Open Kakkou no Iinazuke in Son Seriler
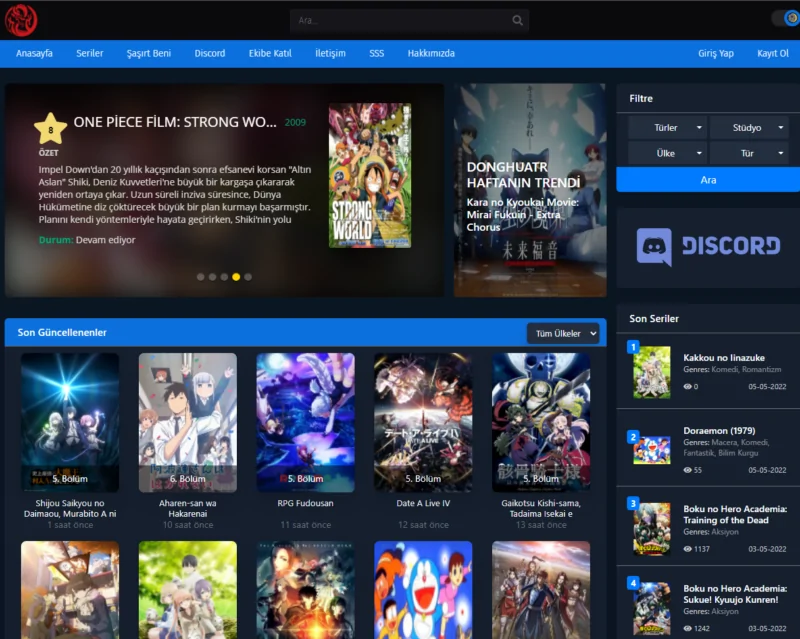This screenshot has width=800, height=639. 724,358
